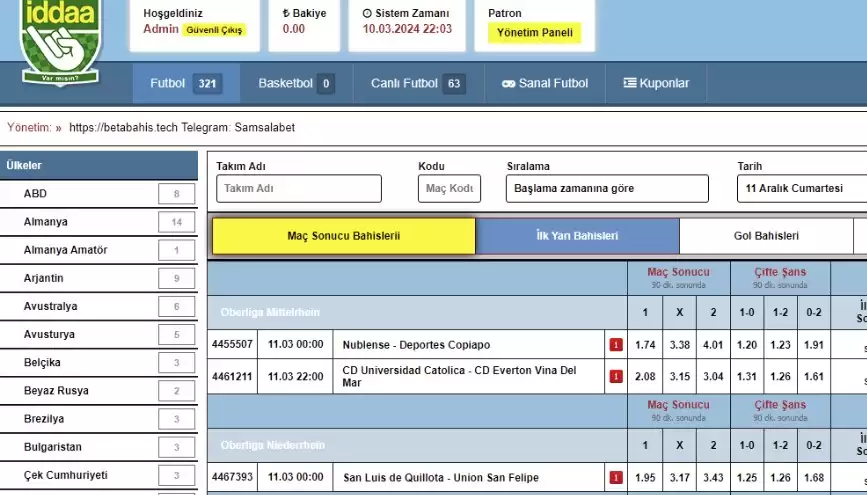Click the betabahis.tech announcement text
The height and width of the screenshot is (495, 867).
[182, 128]
